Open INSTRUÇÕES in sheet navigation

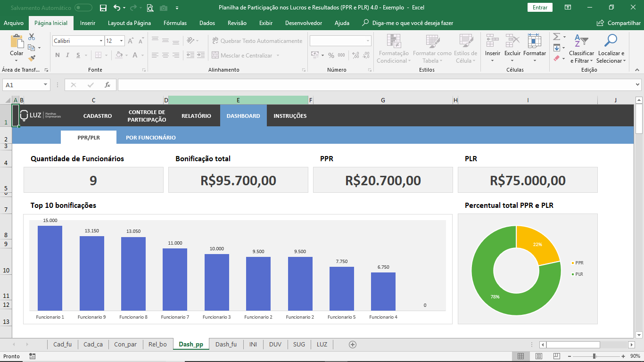pyautogui.click(x=290, y=116)
